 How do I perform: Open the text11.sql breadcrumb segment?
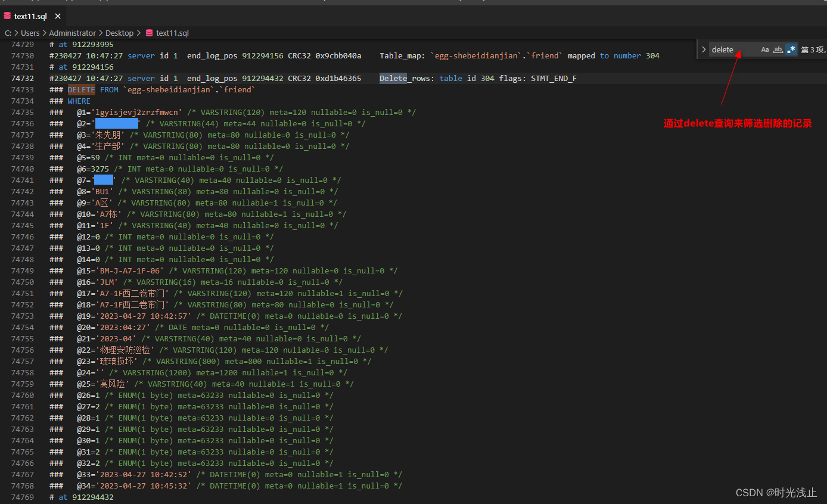[167, 33]
